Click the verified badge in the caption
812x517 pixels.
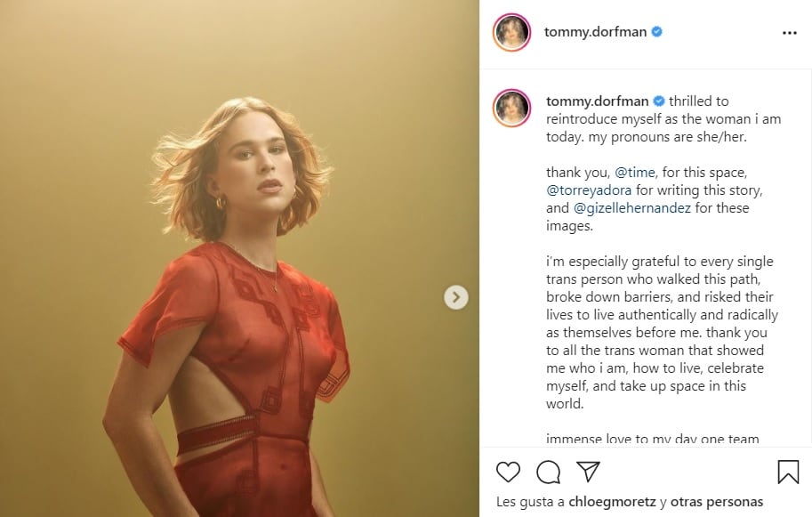coord(658,101)
